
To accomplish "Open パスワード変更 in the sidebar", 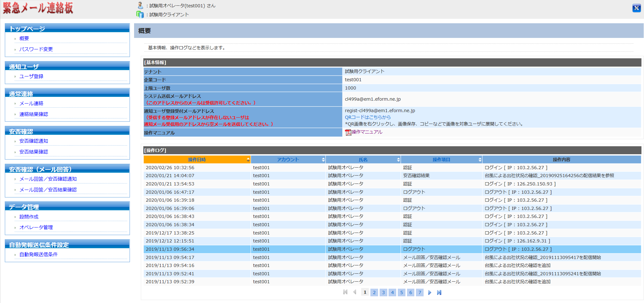I will pyautogui.click(x=36, y=49).
